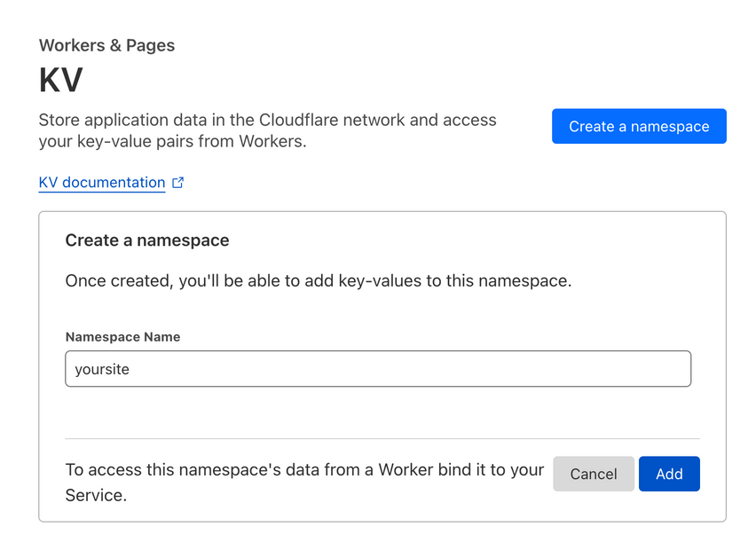
Task: Click the 'To access this namespace's data' note
Action: tap(304, 470)
